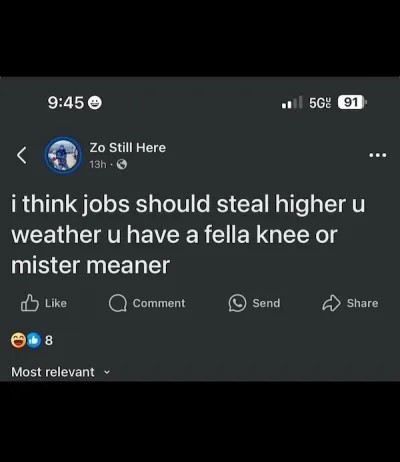400x462 pixels.
Task: Click the Most relevant dropdown arrow
Action: point(107,372)
